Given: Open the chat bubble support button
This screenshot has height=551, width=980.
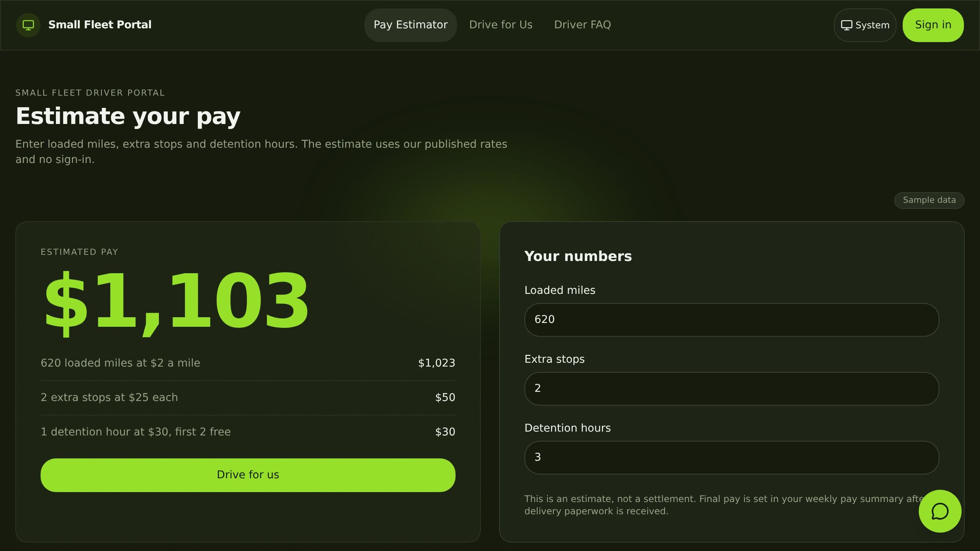Looking at the screenshot, I should click(x=940, y=511).
